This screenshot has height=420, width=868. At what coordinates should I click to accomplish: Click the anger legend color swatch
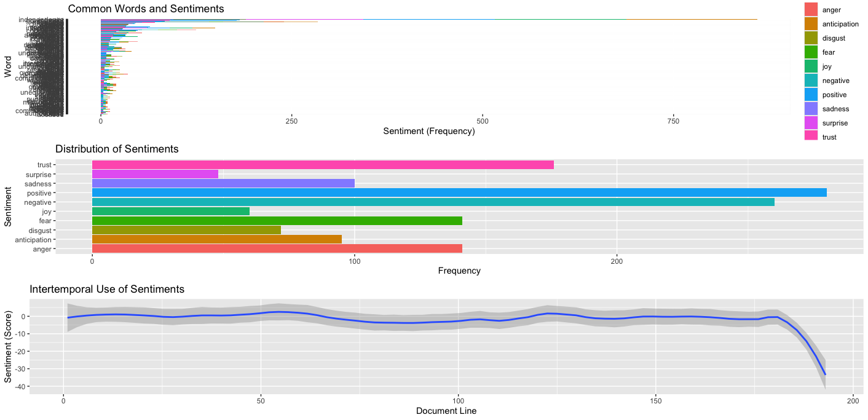pyautogui.click(x=812, y=10)
